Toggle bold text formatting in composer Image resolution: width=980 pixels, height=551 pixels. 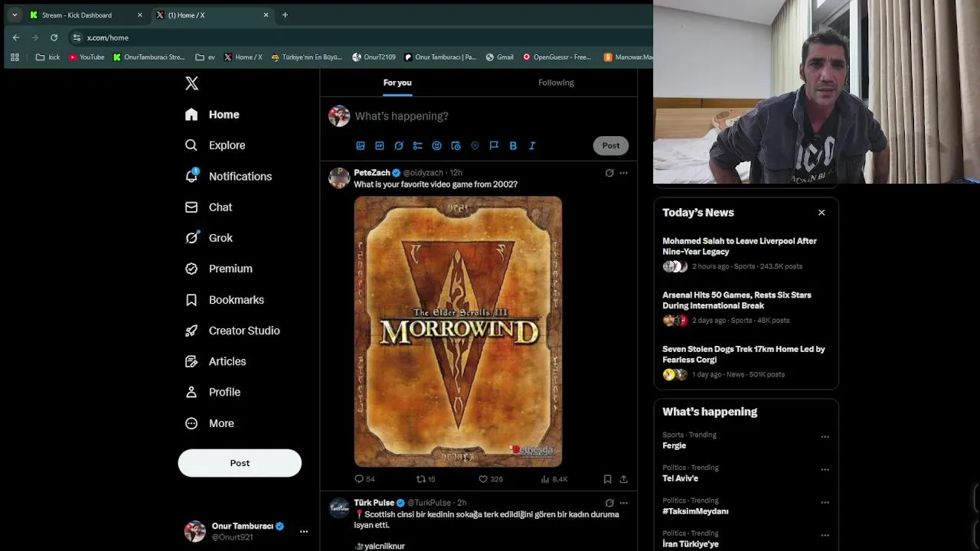pyautogui.click(x=513, y=145)
